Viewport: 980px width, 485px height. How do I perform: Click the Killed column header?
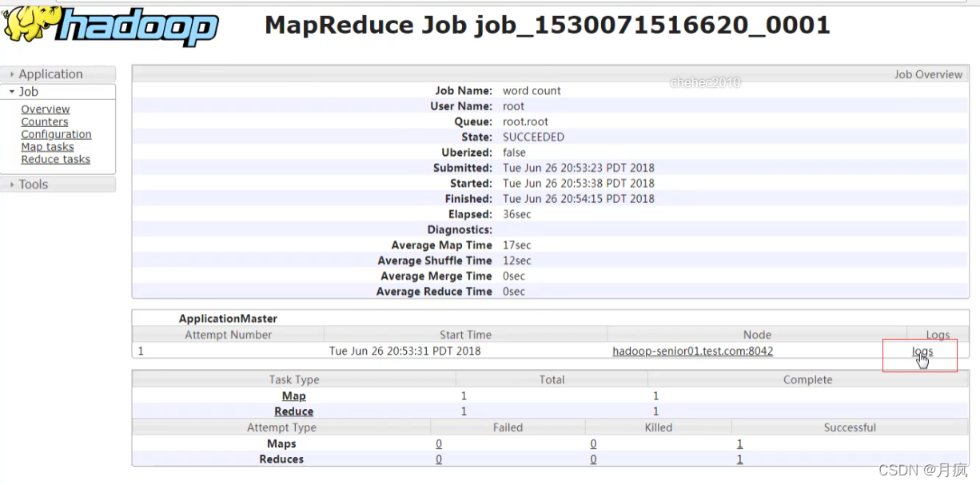click(658, 427)
